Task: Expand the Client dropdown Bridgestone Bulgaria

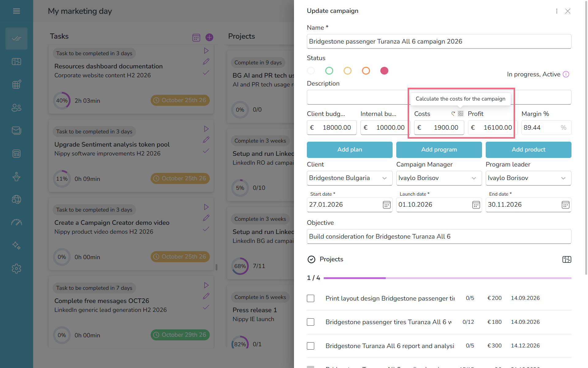Action: coord(350,178)
